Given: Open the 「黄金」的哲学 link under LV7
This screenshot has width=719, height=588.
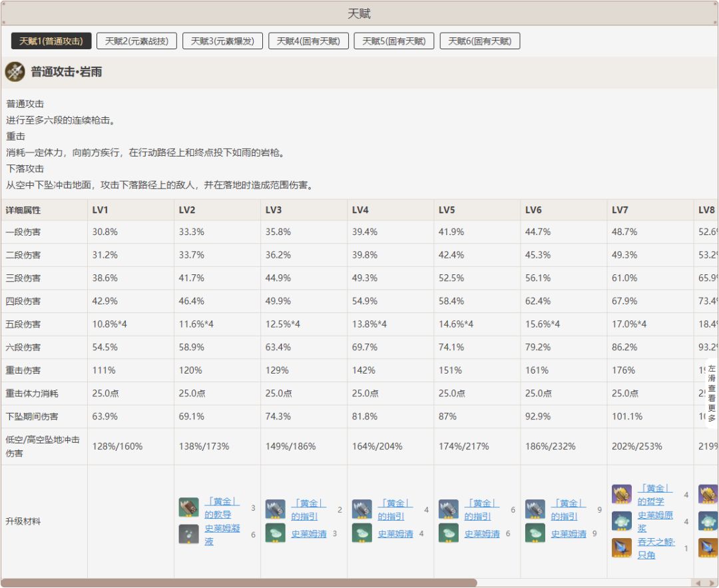Looking at the screenshot, I should [655, 495].
